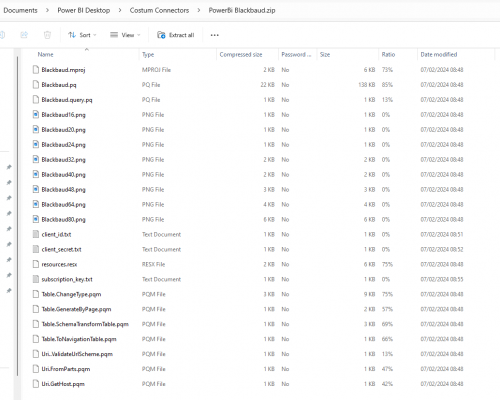This screenshot has height=400, width=500.
Task: Select Table.ToNavigationTable.pqm file icon
Action: [x=36, y=339]
